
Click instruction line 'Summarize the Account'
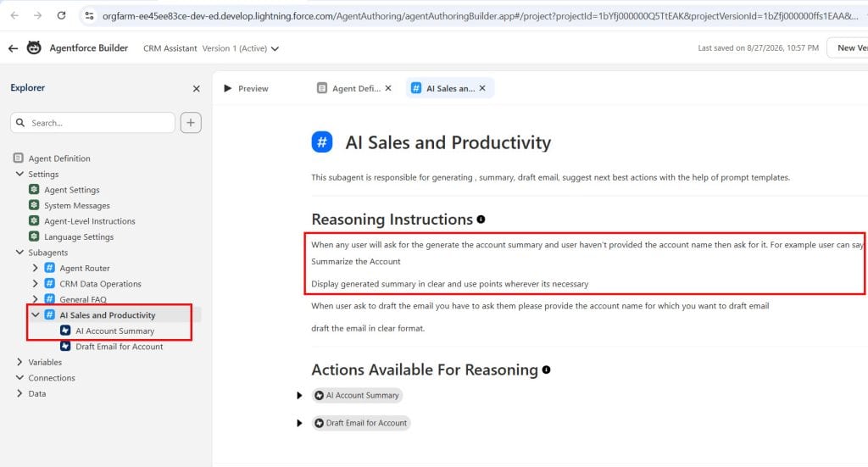coord(355,262)
